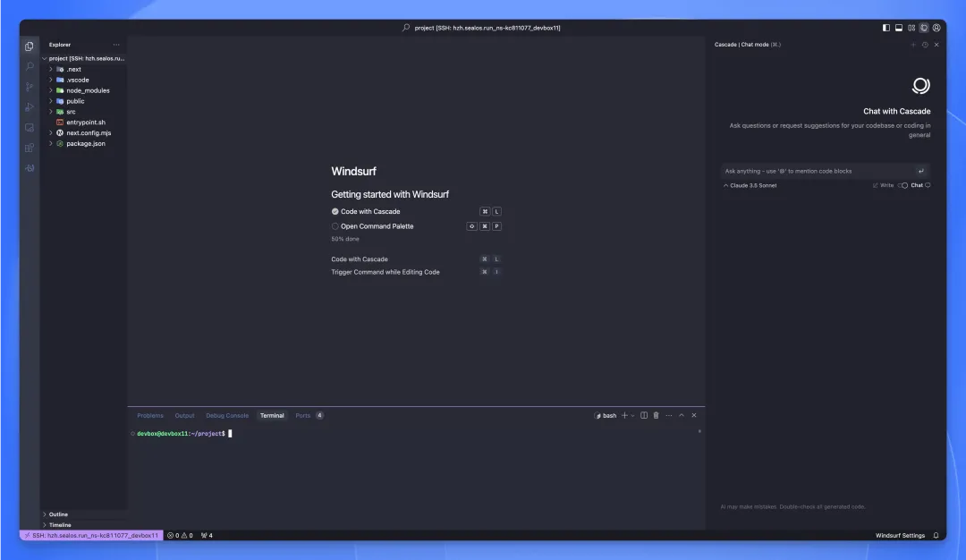Click the title bar project search box
The image size is (966, 560).
pyautogui.click(x=482, y=28)
